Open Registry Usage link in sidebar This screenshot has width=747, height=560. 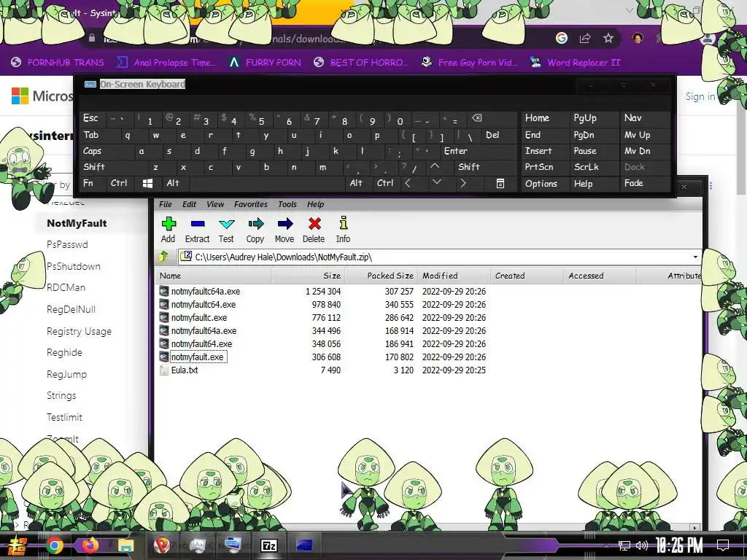point(79,331)
